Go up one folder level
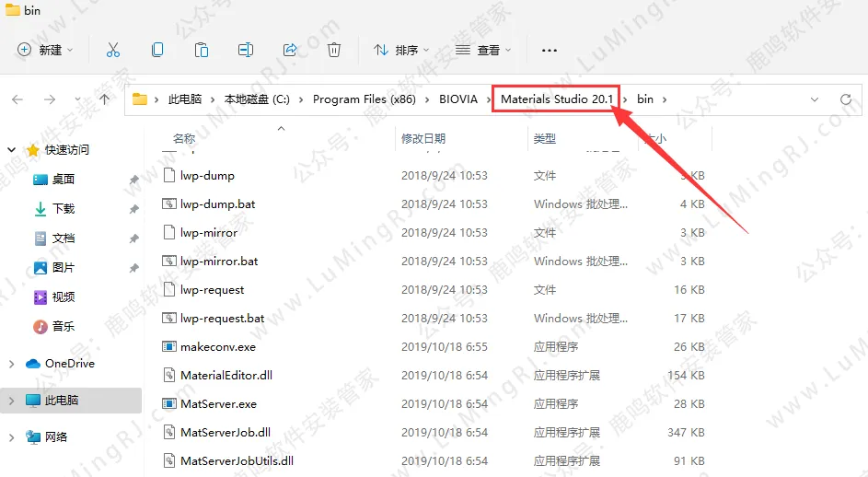 tap(105, 99)
